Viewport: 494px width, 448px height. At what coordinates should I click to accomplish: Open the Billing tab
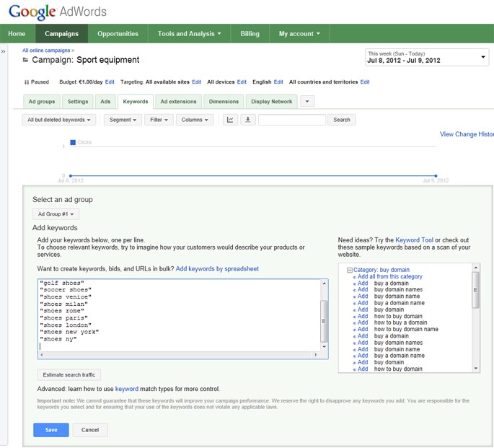tap(250, 34)
